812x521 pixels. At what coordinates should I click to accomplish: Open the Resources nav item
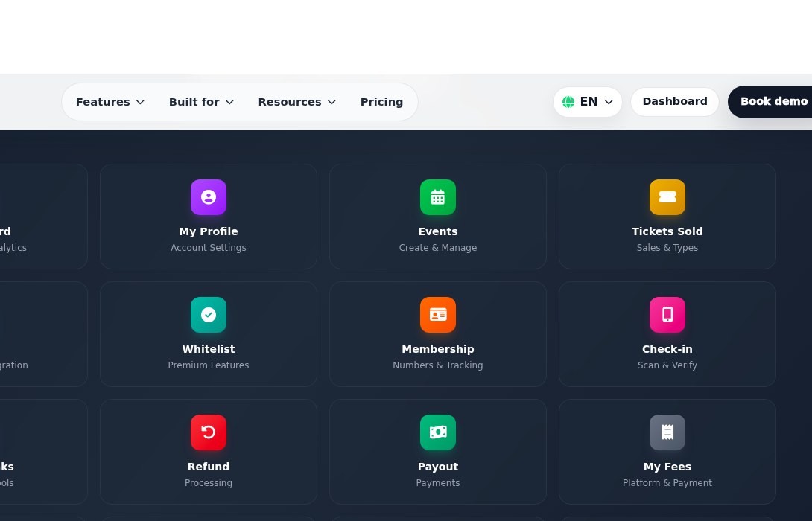[x=297, y=102]
